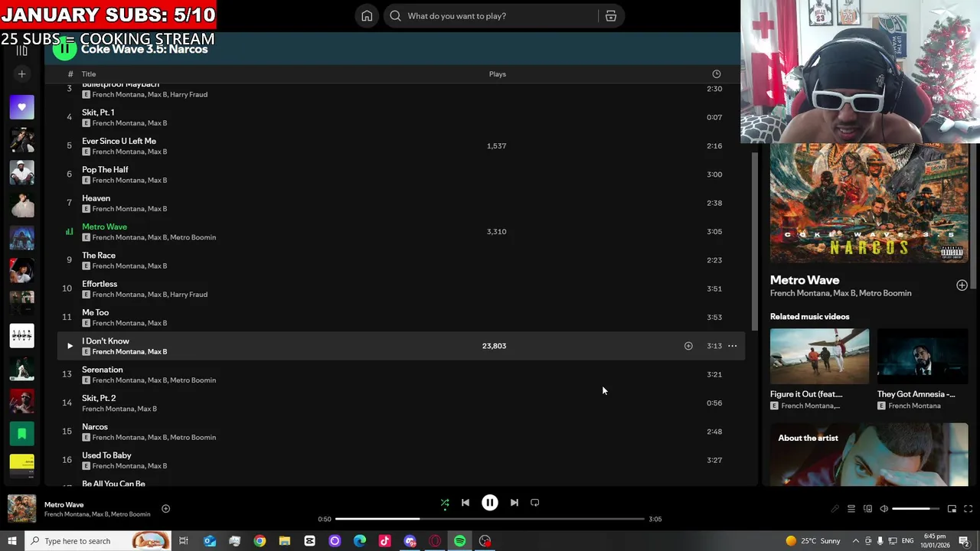Open Your Episodes green bookmark playlist
Image resolution: width=980 pixels, height=551 pixels.
pos(21,434)
